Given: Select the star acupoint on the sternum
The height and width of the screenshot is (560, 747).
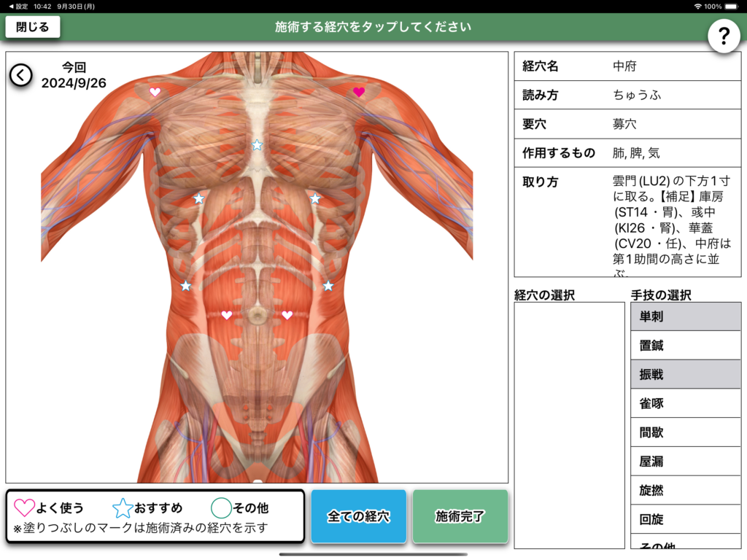Looking at the screenshot, I should 257,145.
